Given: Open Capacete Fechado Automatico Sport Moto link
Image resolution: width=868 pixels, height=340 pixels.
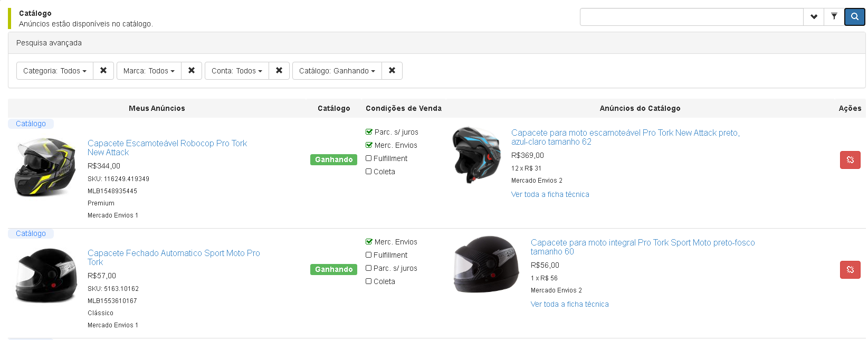Looking at the screenshot, I should click(174, 258).
